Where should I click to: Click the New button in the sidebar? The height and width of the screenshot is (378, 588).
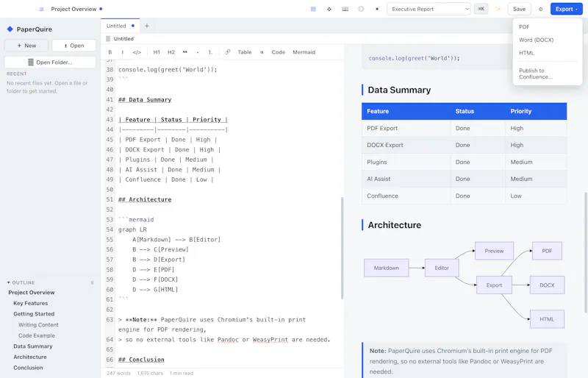(26, 46)
